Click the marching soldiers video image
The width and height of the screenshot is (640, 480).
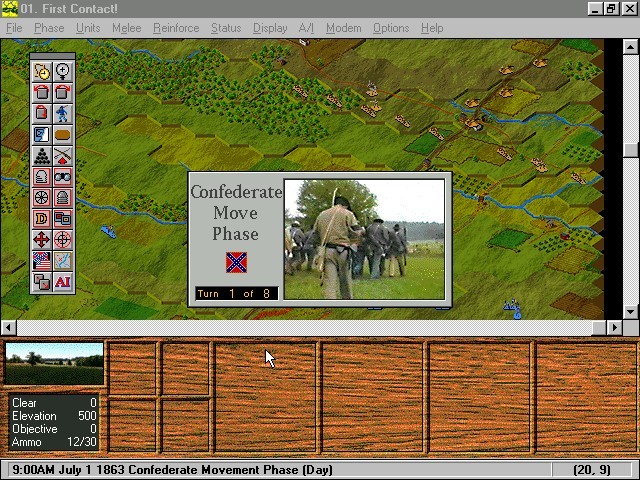click(x=364, y=239)
